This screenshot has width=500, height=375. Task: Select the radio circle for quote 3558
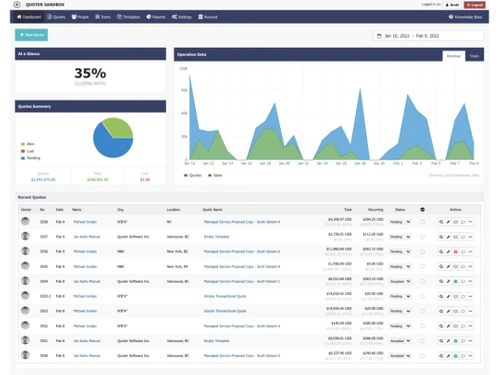422,222
